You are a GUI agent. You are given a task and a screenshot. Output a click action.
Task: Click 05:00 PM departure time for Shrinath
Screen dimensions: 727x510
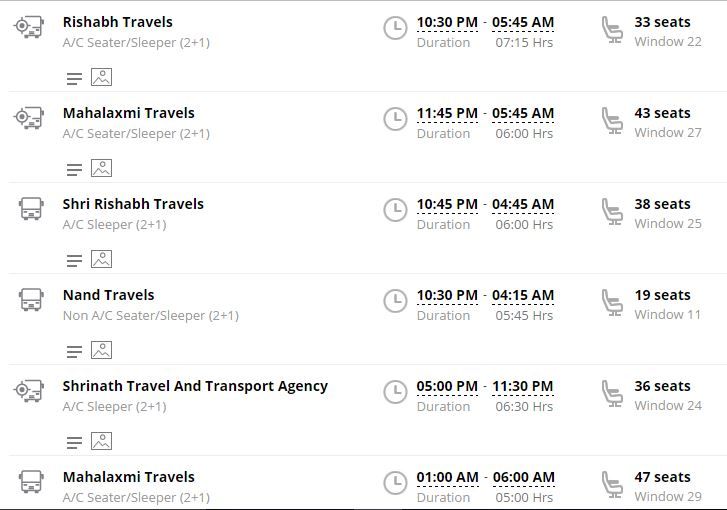(x=447, y=386)
